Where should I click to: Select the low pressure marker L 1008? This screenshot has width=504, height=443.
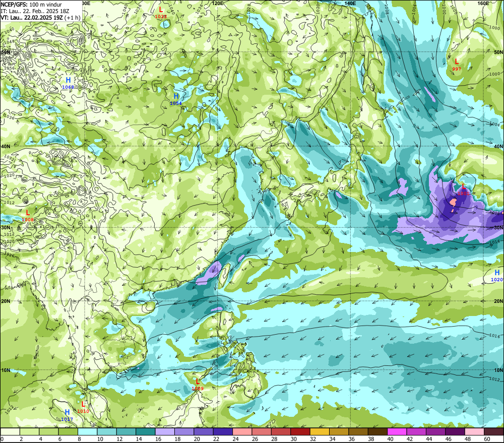point(28,215)
